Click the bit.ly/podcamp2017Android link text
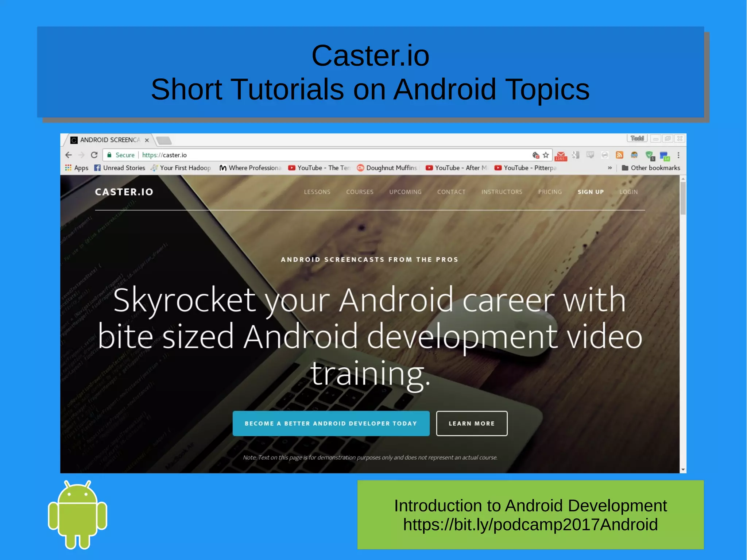 point(530,525)
